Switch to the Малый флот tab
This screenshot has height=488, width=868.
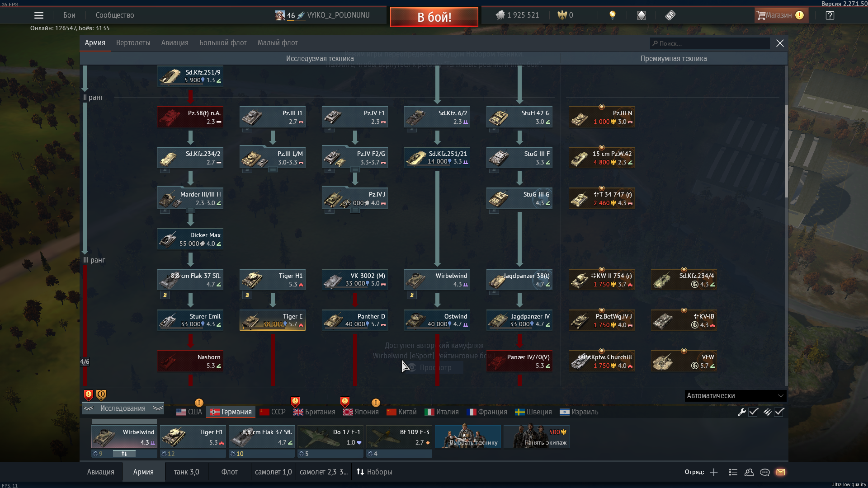278,43
